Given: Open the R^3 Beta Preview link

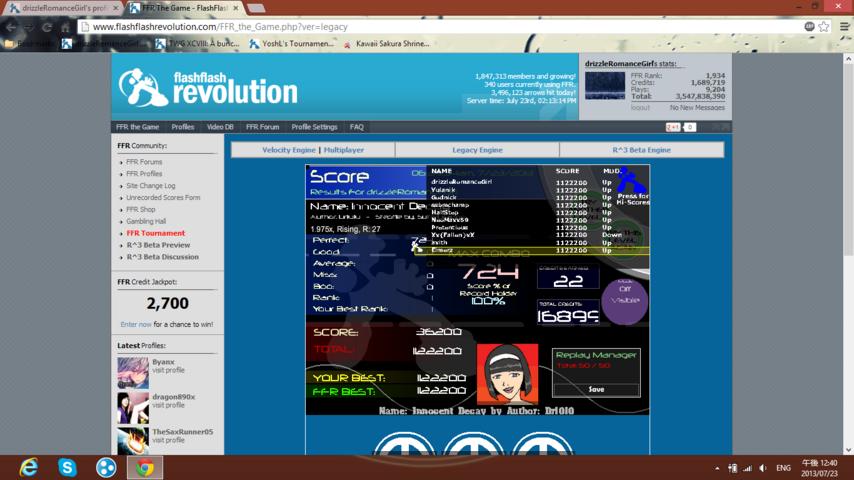Looking at the screenshot, I should 158,245.
